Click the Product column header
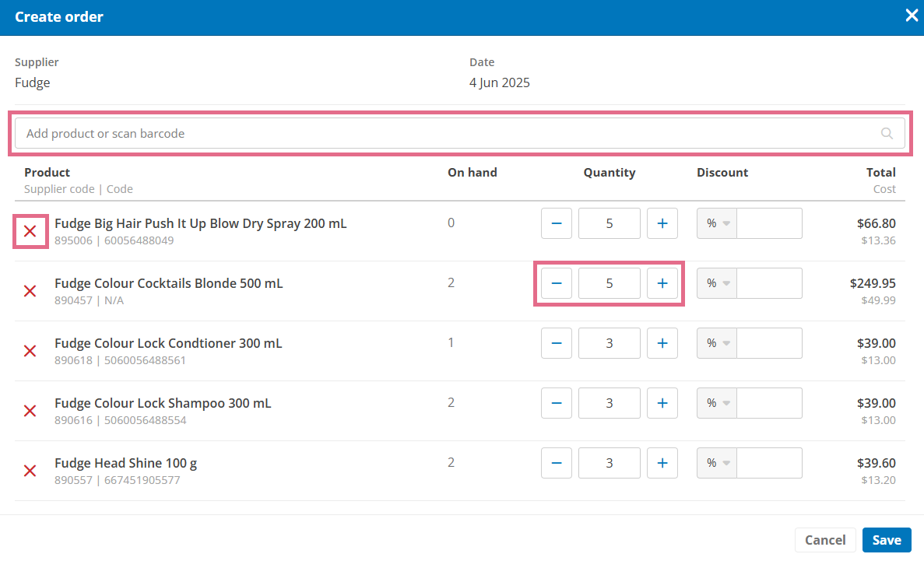The width and height of the screenshot is (924, 561). [47, 173]
